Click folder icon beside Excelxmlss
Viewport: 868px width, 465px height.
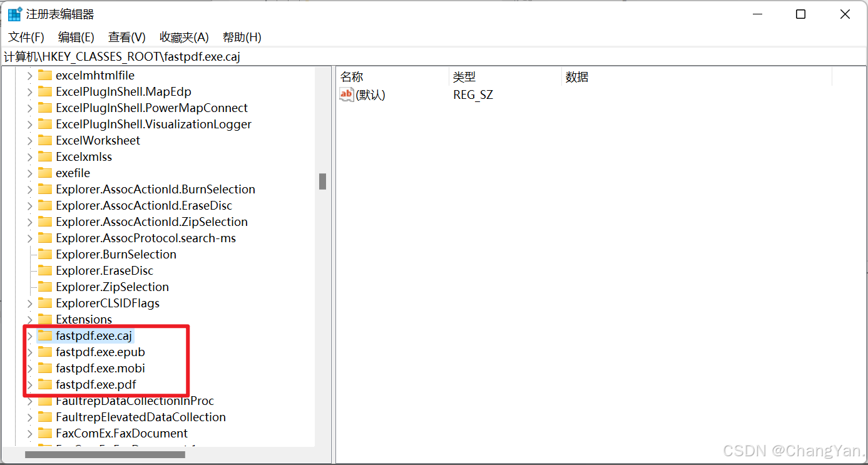45,156
